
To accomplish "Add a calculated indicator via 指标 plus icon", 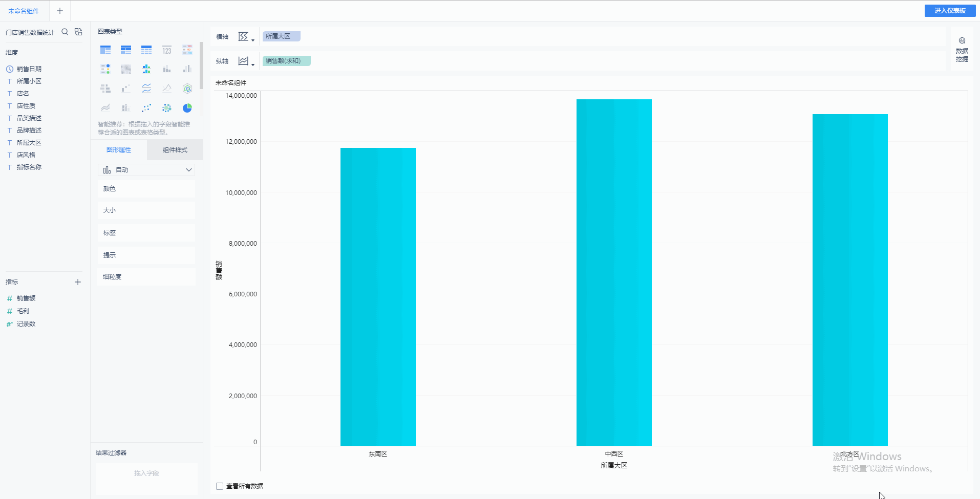I will [78, 282].
